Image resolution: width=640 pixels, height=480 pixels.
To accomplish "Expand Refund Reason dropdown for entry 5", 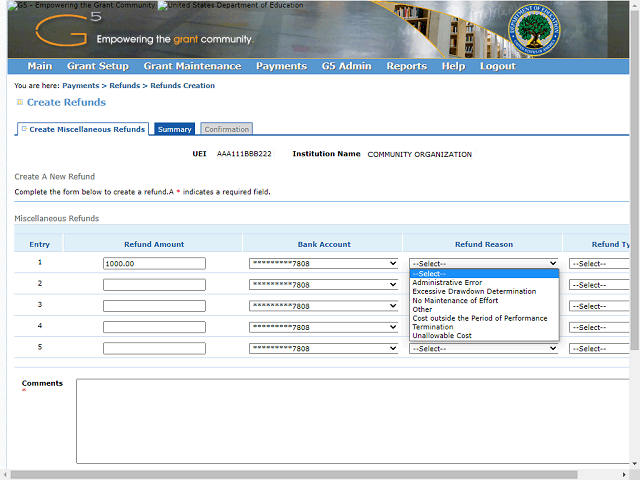I will click(x=484, y=349).
